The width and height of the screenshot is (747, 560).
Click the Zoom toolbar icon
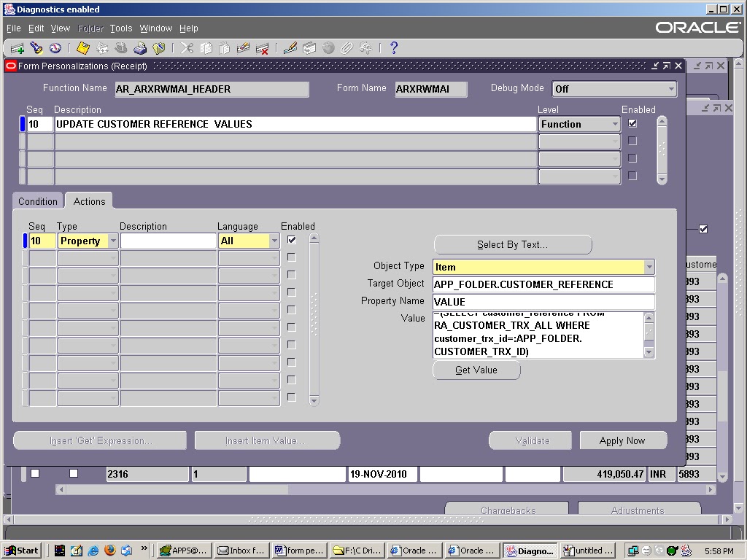[x=309, y=48]
